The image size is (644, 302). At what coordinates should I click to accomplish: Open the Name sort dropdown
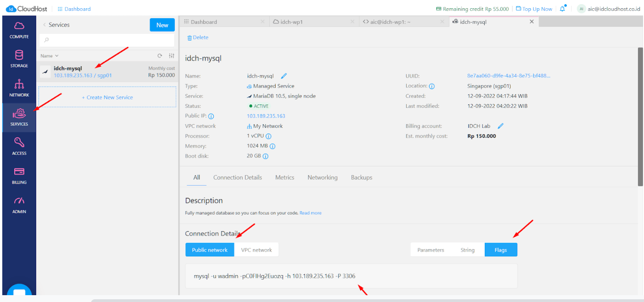49,56
